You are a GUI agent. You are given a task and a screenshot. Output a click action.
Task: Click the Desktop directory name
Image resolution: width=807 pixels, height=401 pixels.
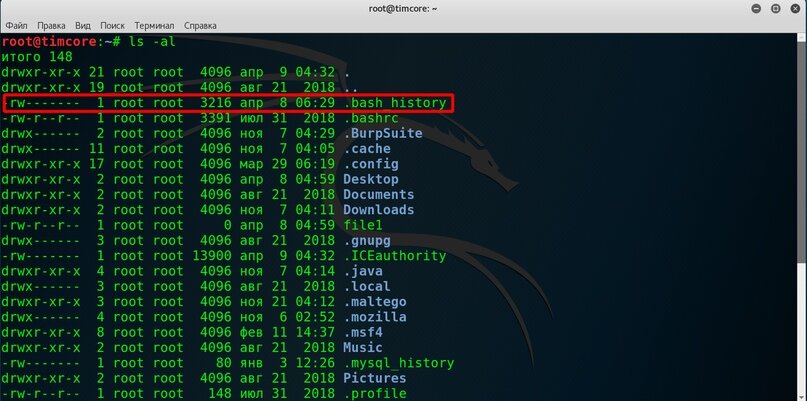[x=371, y=180]
